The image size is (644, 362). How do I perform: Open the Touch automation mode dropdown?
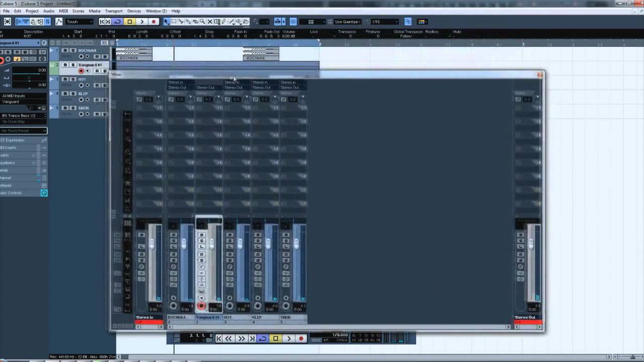coord(79,22)
